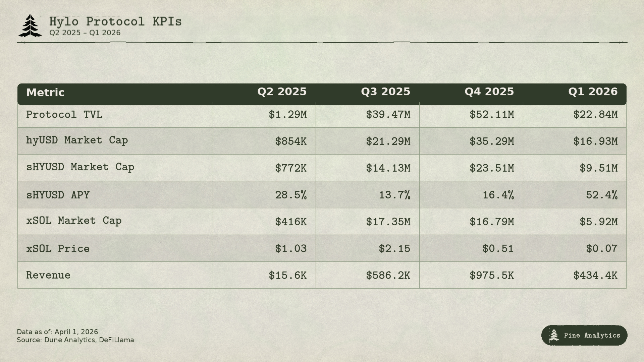Click the Q2 2025 column header
The height and width of the screenshot is (362, 644).
pos(282,92)
